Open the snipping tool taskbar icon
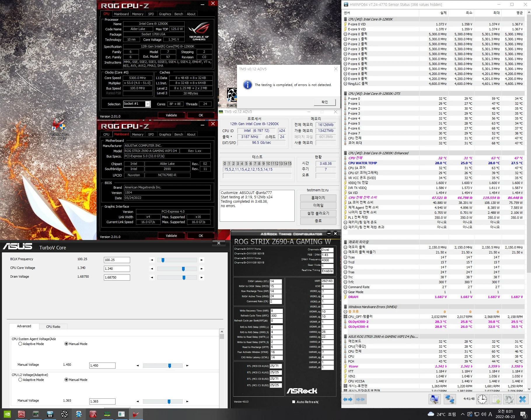This screenshot has width=531, height=420. click(x=79, y=414)
